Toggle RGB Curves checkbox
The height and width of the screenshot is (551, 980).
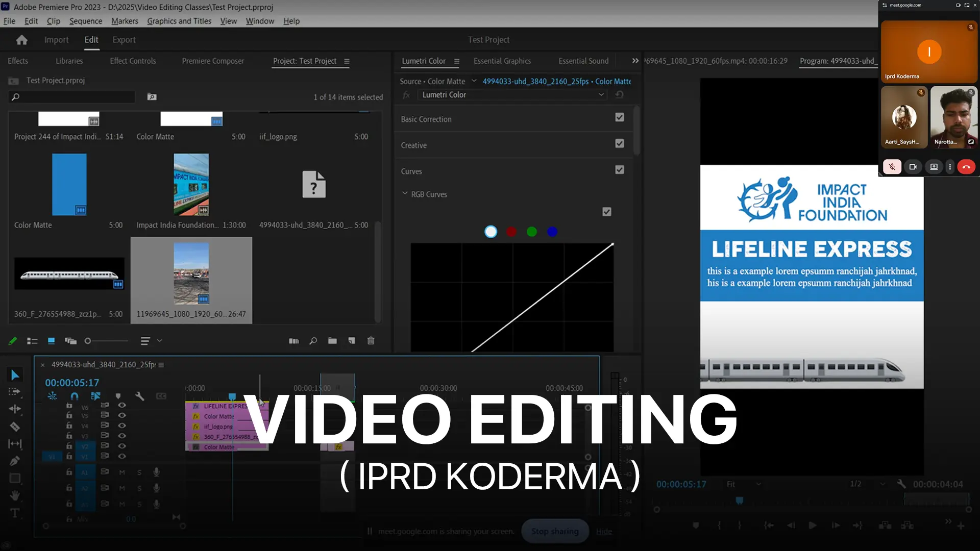pos(607,212)
